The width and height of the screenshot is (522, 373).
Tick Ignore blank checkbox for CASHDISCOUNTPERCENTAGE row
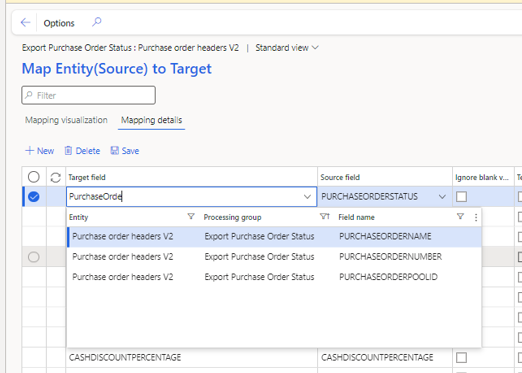pos(461,358)
